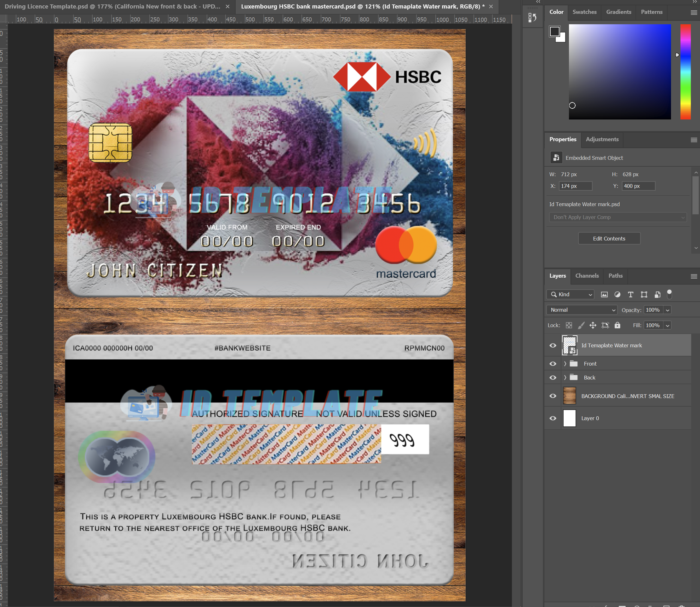Switch to the Gradients tab
700x607 pixels.
tap(619, 12)
